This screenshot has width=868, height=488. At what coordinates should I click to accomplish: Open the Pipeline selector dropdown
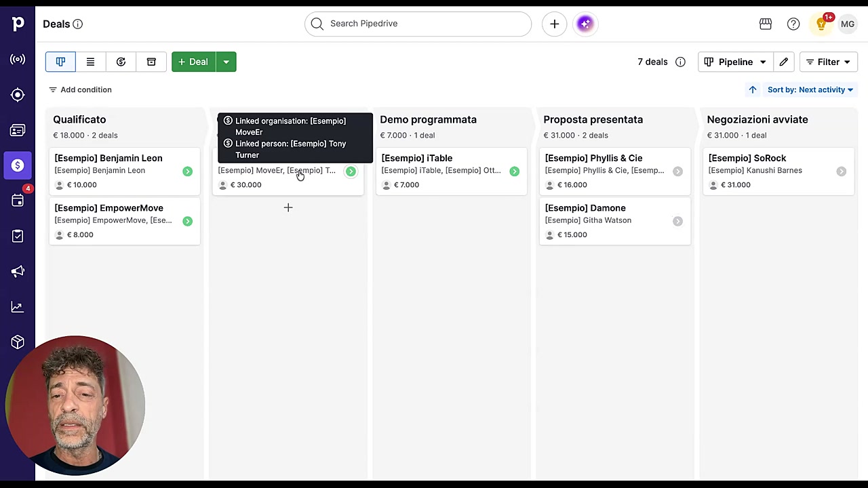click(735, 62)
